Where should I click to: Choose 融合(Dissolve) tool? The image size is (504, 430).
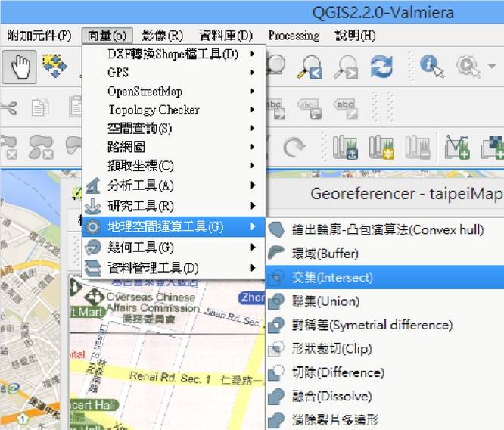[x=384, y=396]
